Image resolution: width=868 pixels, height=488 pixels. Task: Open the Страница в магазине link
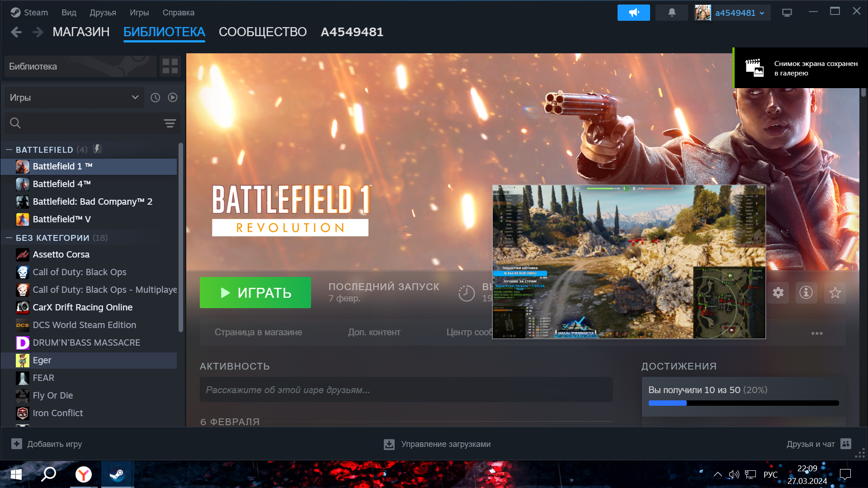tap(258, 332)
